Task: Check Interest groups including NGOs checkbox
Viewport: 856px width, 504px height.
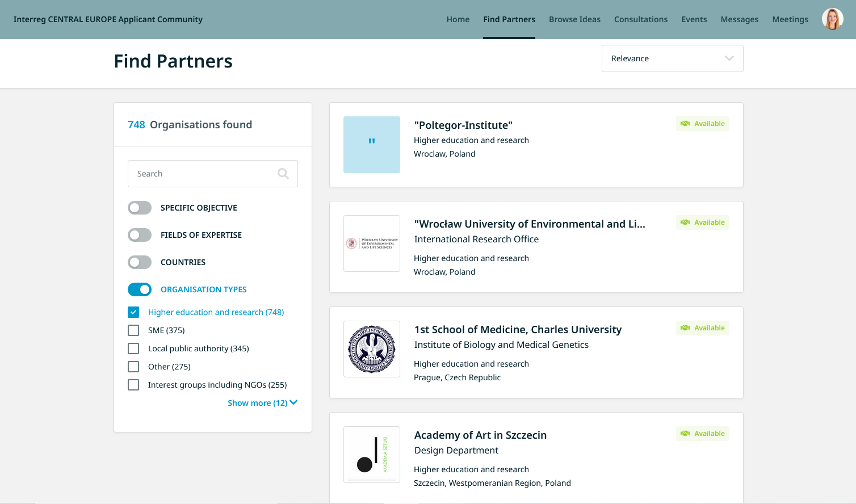Action: 133,385
